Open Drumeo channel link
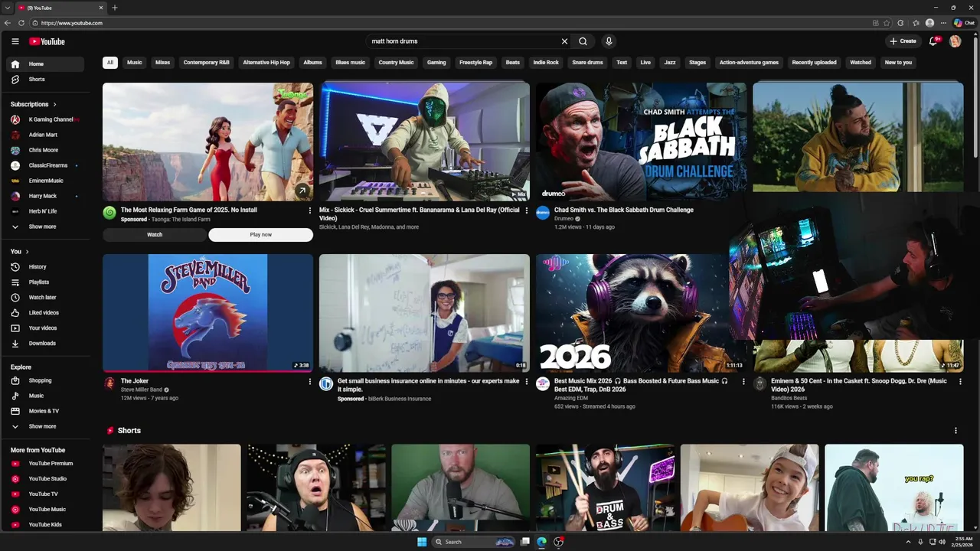Image resolution: width=980 pixels, height=551 pixels. click(563, 219)
